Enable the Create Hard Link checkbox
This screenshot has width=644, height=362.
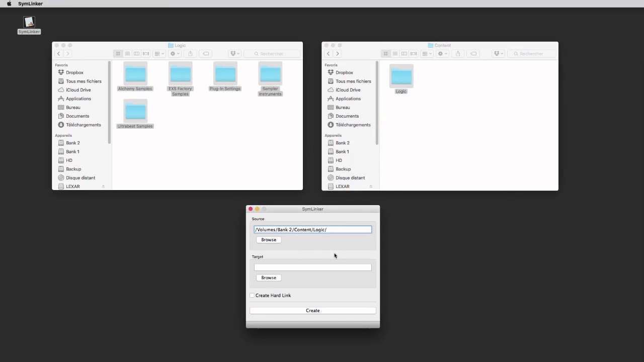pos(252,296)
